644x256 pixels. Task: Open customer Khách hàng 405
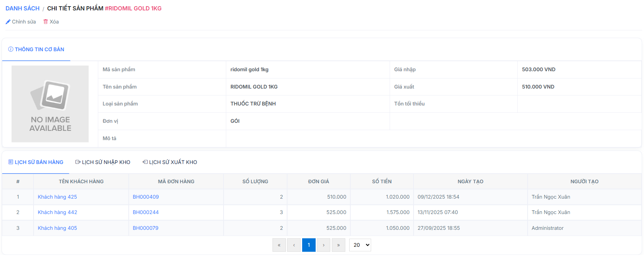coord(57,228)
